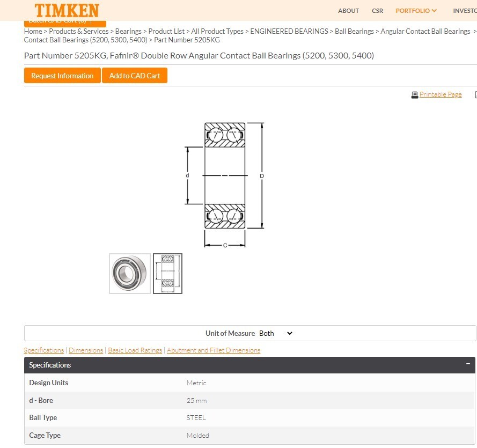This screenshot has height=448, width=477.
Task: Click the Add to CAD Cart button
Action: tap(135, 76)
